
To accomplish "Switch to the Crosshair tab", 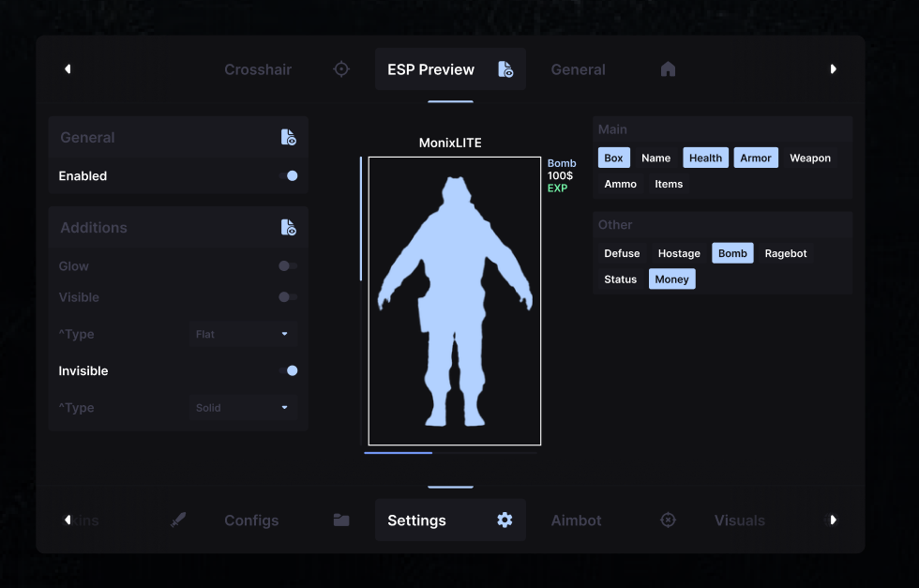I will 258,69.
